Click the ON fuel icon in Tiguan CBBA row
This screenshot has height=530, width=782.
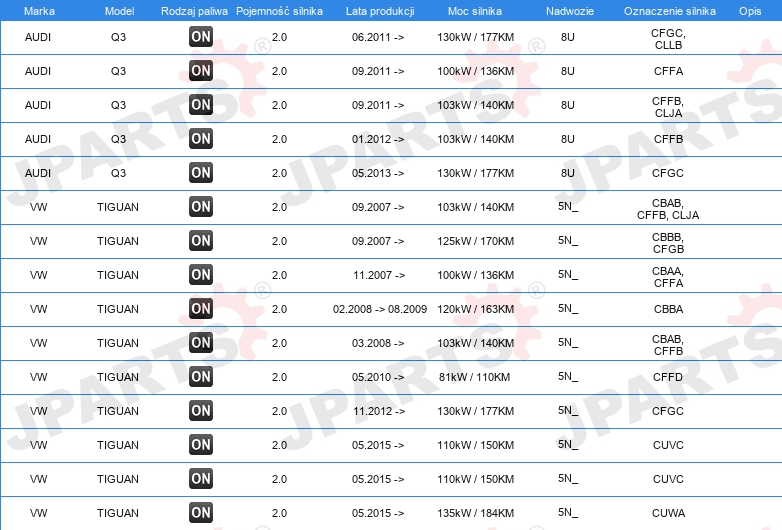pyautogui.click(x=200, y=309)
